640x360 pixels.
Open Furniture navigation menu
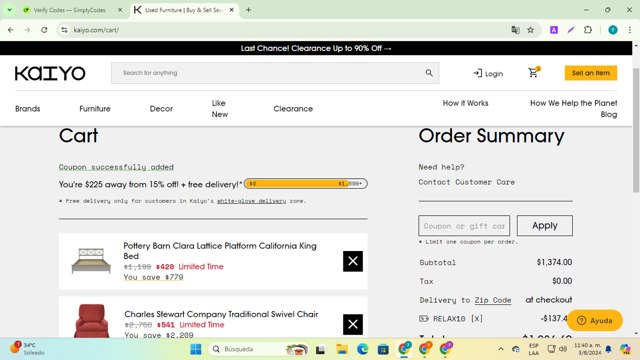click(95, 109)
